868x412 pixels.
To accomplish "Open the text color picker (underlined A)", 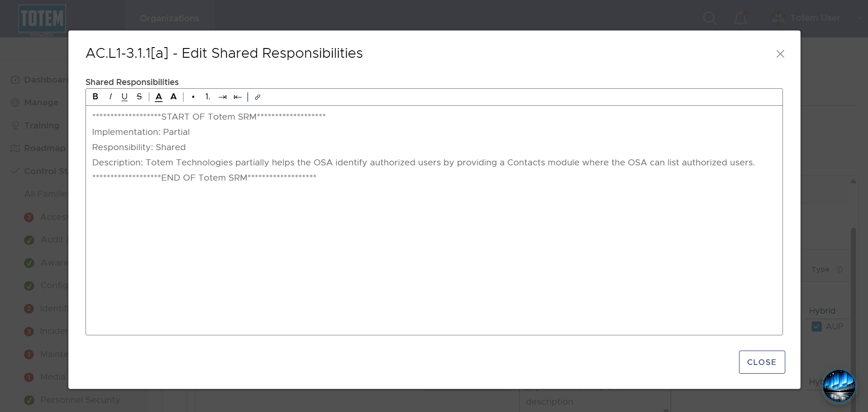I will [x=159, y=97].
